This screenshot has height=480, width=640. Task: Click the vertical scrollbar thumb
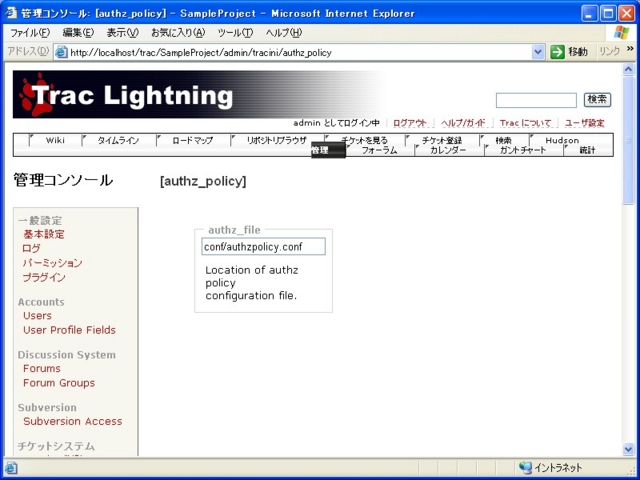628,140
